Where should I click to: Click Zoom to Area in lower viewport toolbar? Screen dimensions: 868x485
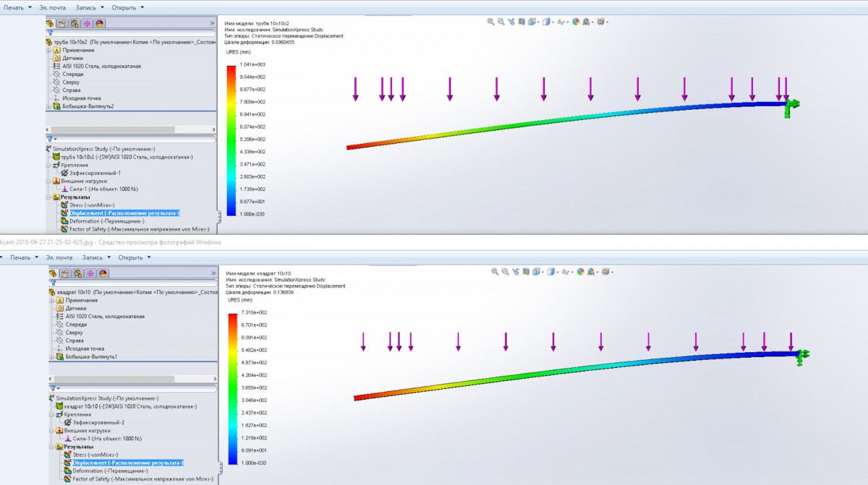tap(505, 272)
